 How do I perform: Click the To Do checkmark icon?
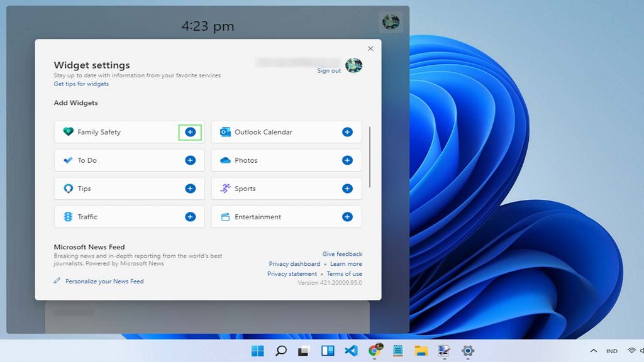tap(67, 160)
